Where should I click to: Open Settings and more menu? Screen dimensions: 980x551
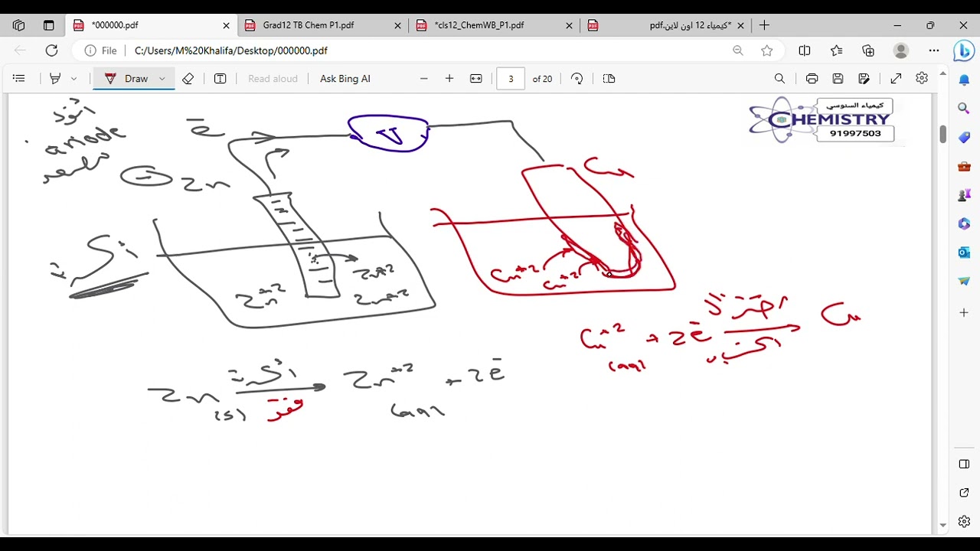(934, 51)
